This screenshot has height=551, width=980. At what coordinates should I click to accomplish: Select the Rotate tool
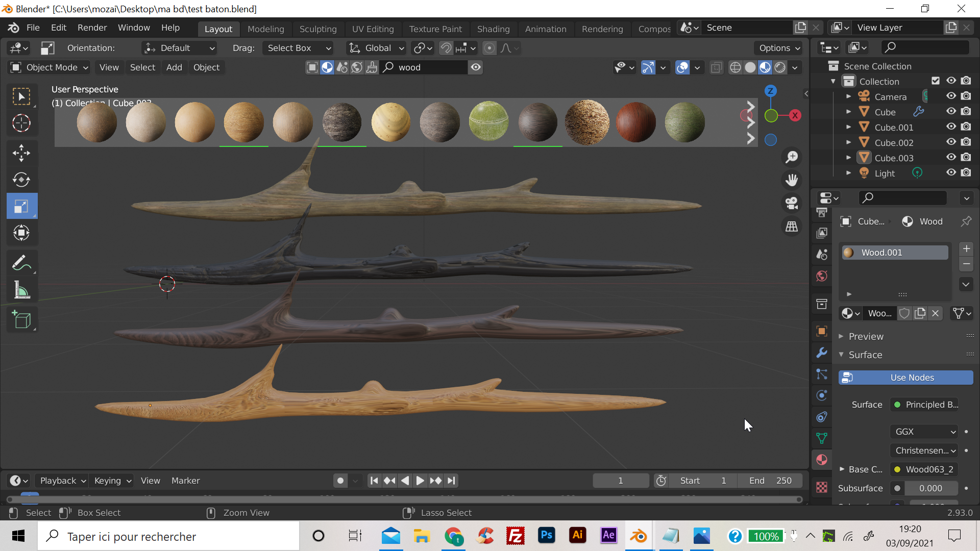[x=21, y=180]
